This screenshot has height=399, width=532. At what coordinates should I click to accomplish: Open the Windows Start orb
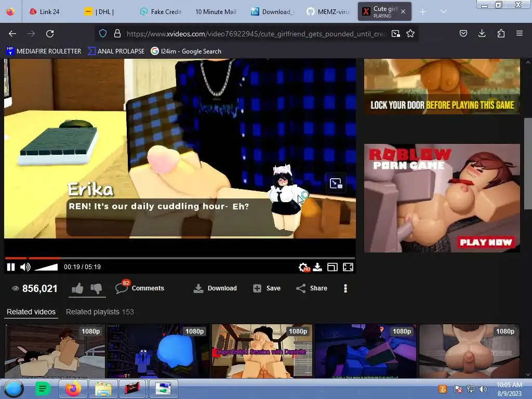point(14,389)
